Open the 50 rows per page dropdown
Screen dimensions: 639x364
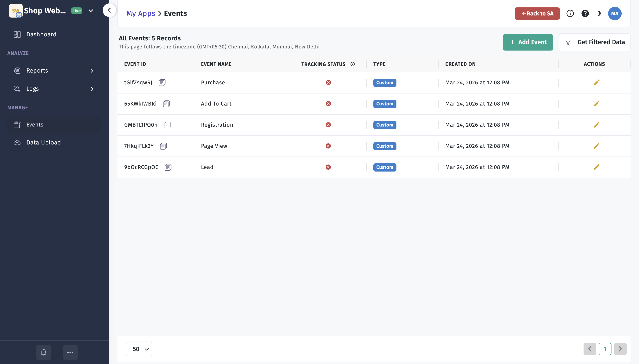pyautogui.click(x=139, y=349)
